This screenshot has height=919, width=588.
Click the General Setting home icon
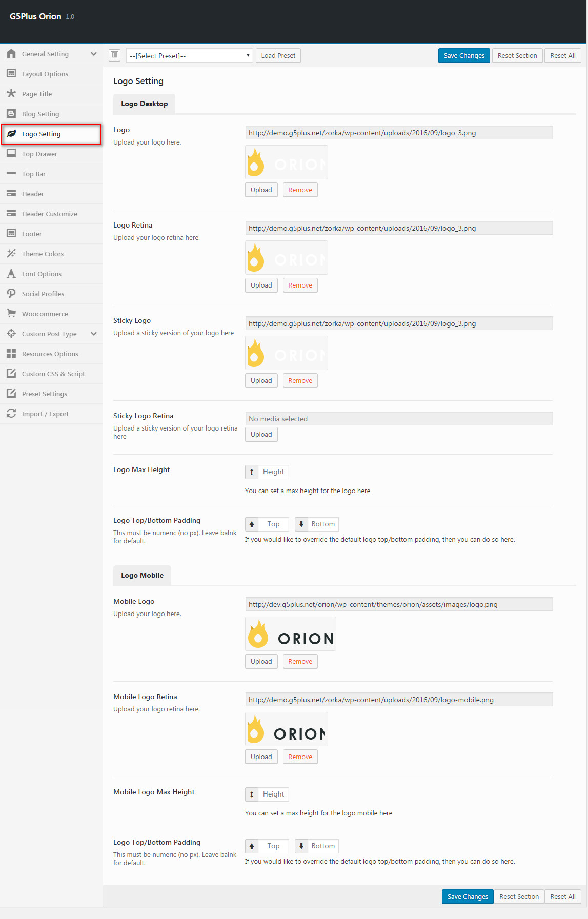[x=11, y=54]
